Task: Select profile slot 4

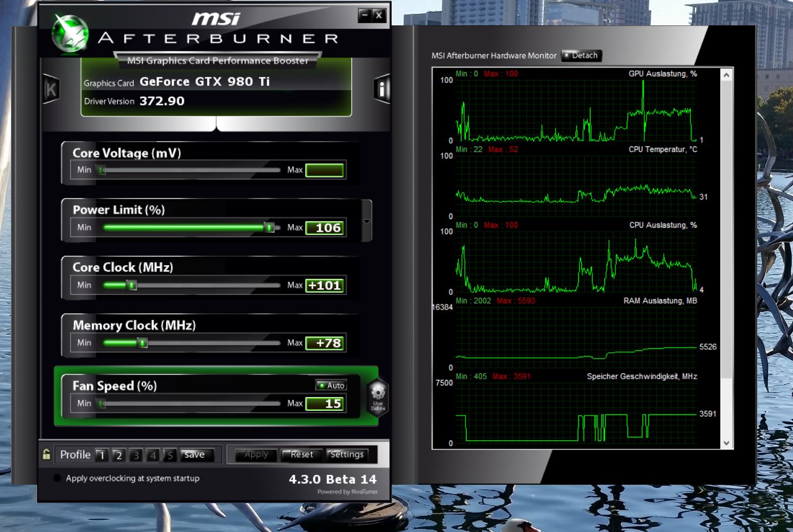Action: (x=153, y=455)
